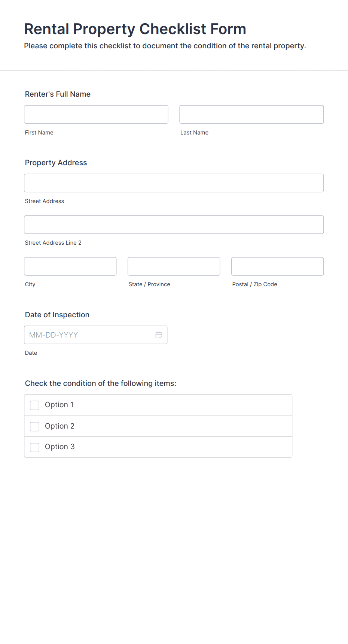This screenshot has height=644, width=348.
Task: Click the State / Province field
Action: (174, 266)
